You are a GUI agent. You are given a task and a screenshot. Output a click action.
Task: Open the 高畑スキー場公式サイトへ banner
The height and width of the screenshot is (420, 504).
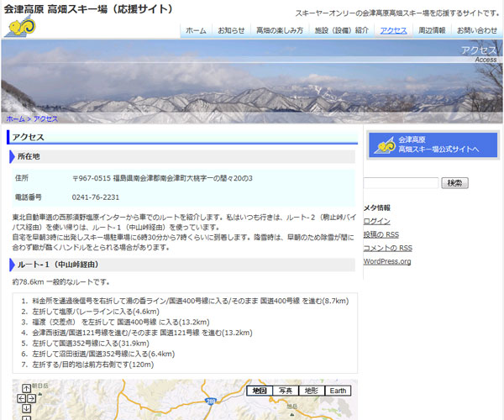tap(433, 144)
